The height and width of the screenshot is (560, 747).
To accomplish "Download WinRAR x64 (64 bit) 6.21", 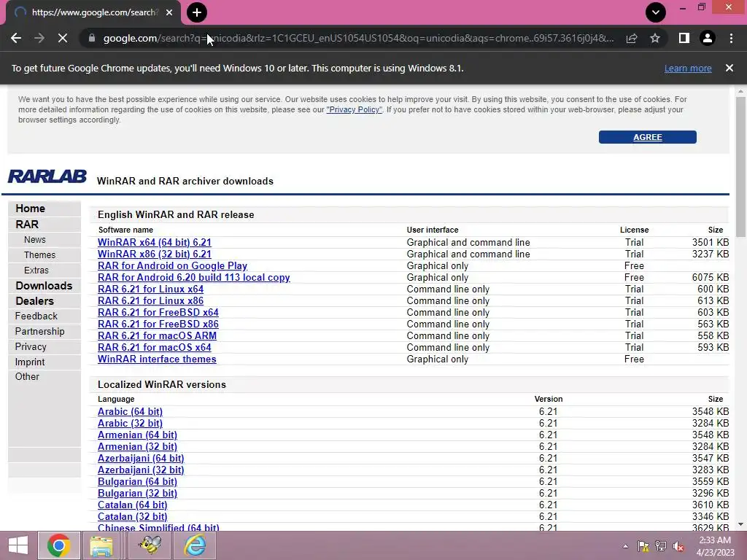I will click(155, 242).
